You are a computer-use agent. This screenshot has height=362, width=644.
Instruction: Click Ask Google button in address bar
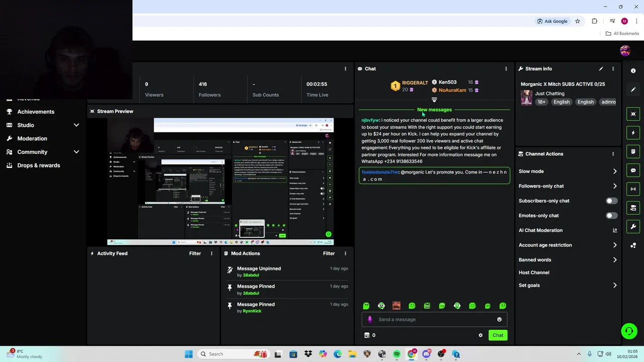(x=552, y=21)
